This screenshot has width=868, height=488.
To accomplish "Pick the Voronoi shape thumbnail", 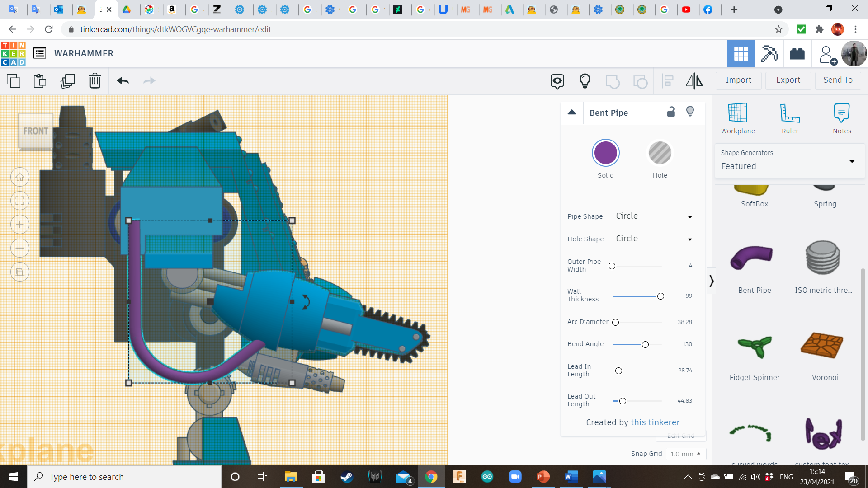I will tap(821, 345).
